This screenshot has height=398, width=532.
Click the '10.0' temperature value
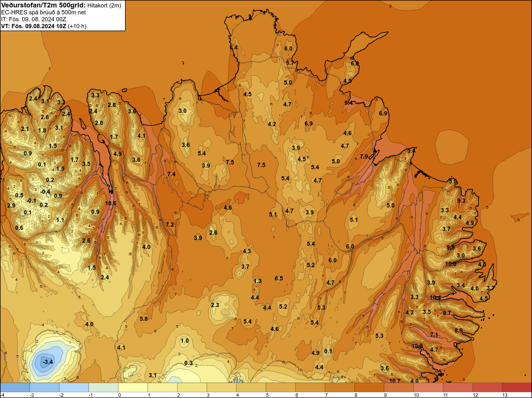coord(451,264)
